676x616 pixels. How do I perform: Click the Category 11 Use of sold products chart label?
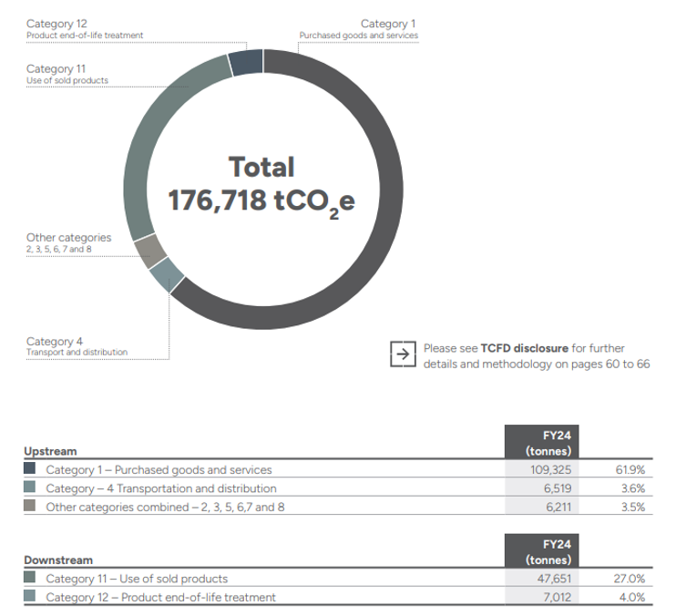coord(67,74)
